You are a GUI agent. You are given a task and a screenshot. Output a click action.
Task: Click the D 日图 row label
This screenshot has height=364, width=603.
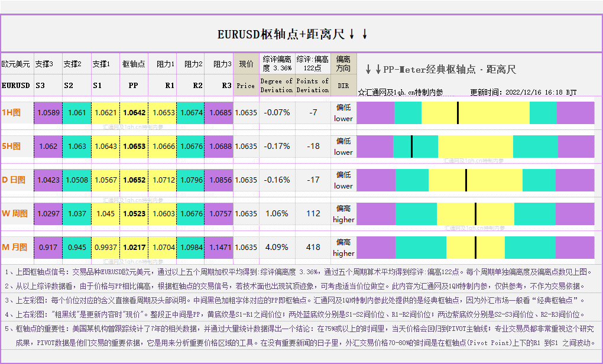(x=14, y=180)
